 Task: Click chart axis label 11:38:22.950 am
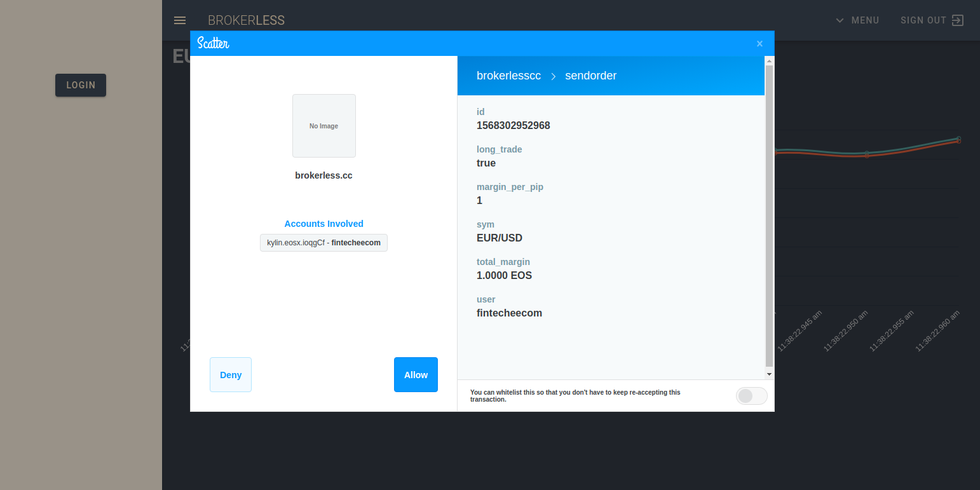[x=845, y=332]
